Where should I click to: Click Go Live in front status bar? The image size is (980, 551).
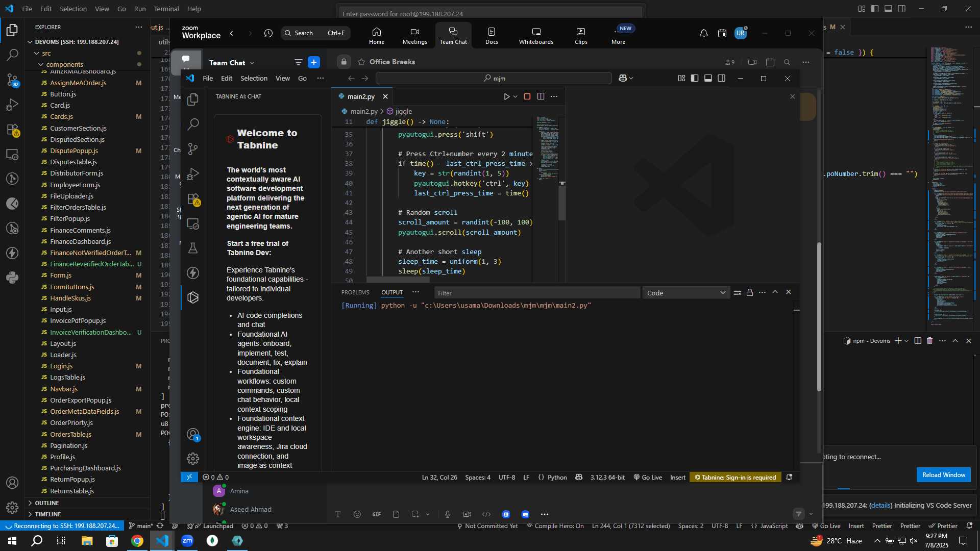[x=648, y=478]
